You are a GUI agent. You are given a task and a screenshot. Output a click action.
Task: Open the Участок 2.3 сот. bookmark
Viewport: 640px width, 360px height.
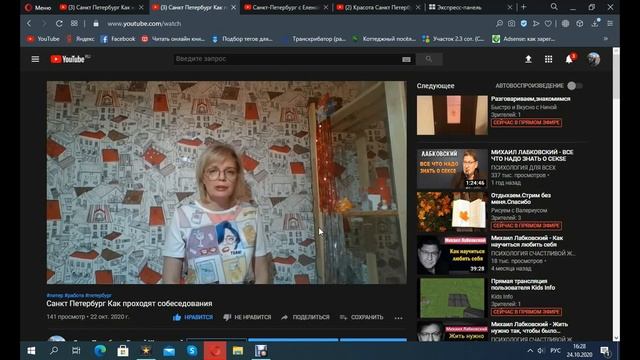[453, 39]
